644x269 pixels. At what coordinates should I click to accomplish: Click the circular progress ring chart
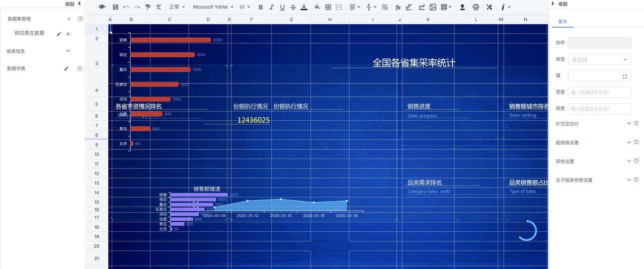[x=526, y=230]
